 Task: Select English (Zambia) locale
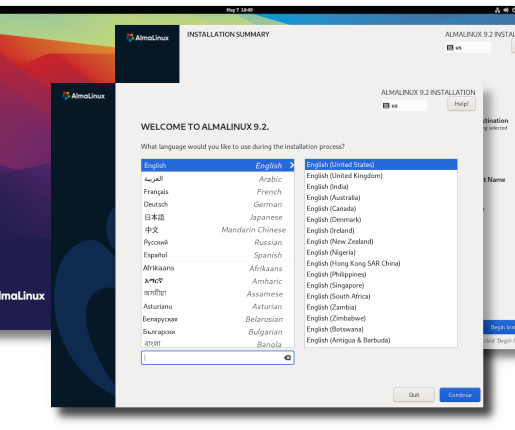click(381, 307)
